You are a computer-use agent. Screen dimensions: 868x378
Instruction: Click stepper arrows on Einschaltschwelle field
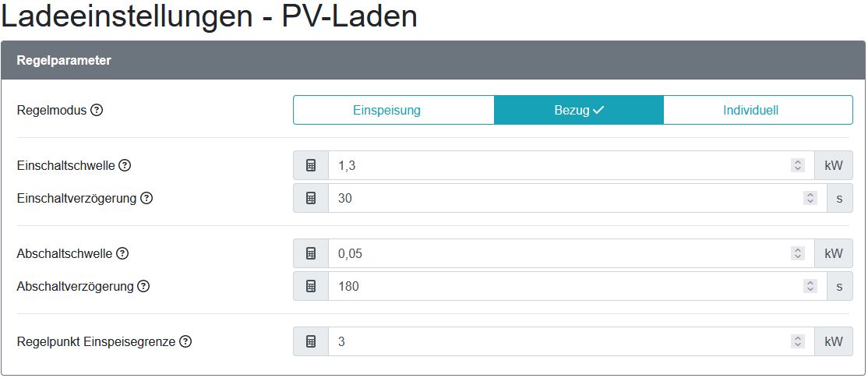(x=797, y=165)
